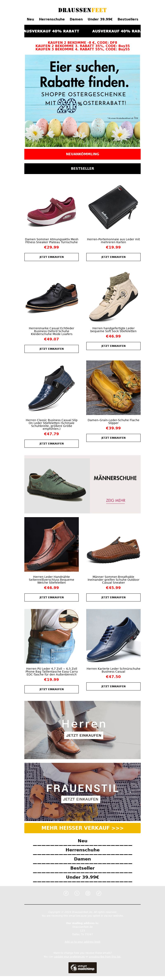Open the Facebook icon in footer
Screen dimensions: 165x980
coord(66,893)
